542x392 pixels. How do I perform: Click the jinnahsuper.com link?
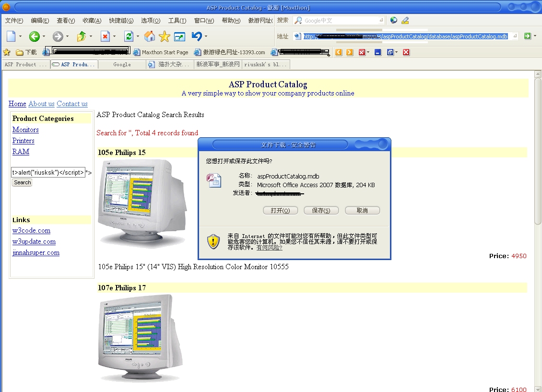(36, 253)
